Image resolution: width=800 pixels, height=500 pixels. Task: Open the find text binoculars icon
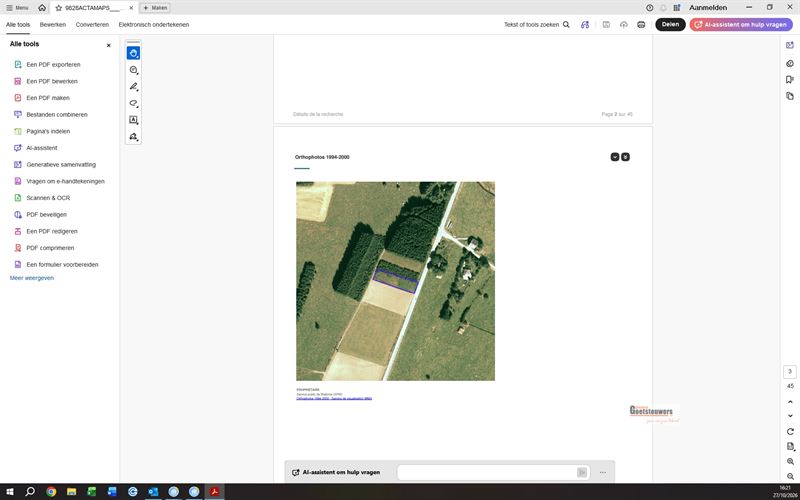coord(585,24)
